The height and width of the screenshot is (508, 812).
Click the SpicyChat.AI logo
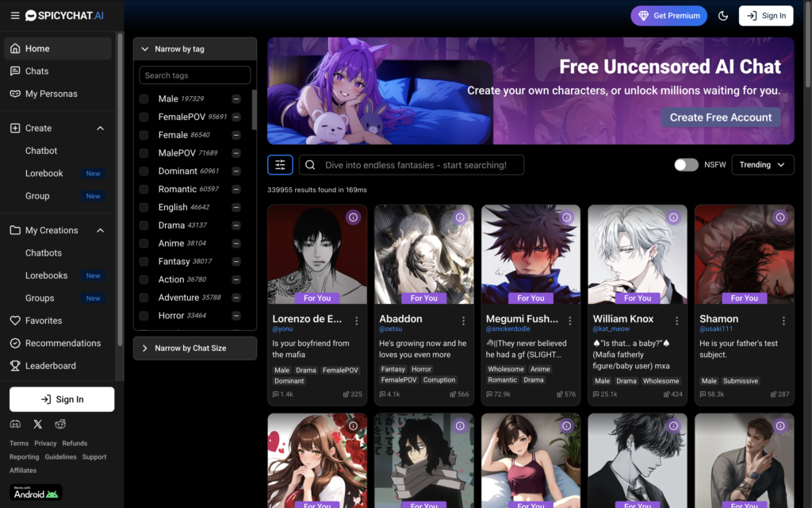(65, 16)
